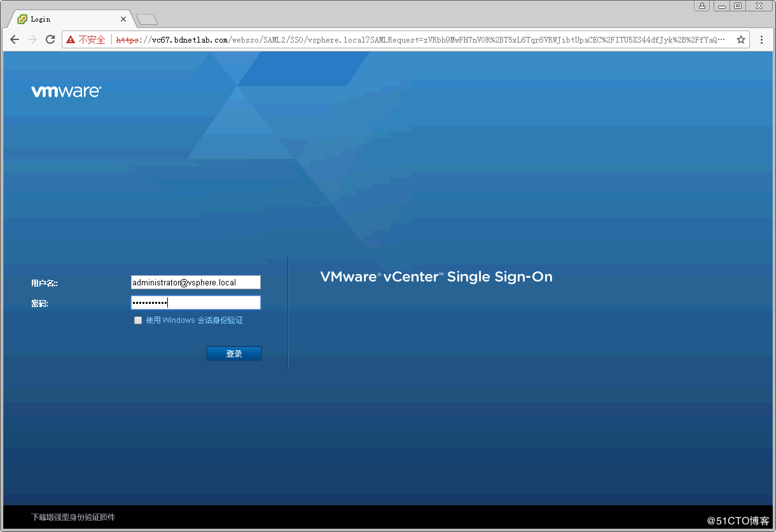Minimize the browser window
This screenshot has width=776, height=532.
click(722, 6)
